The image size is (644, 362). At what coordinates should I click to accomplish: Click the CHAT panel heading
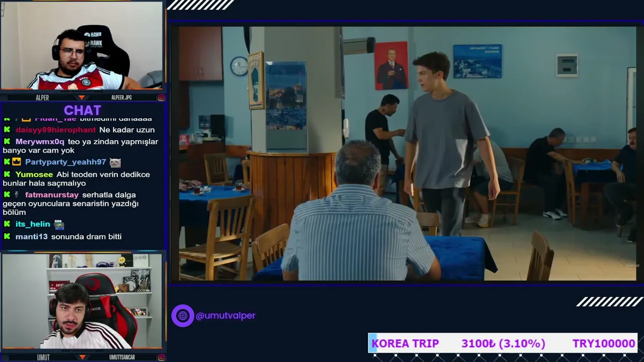tap(82, 110)
